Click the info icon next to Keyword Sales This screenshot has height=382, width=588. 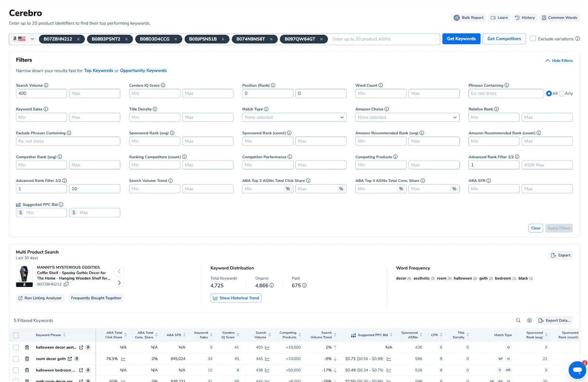pyautogui.click(x=46, y=109)
